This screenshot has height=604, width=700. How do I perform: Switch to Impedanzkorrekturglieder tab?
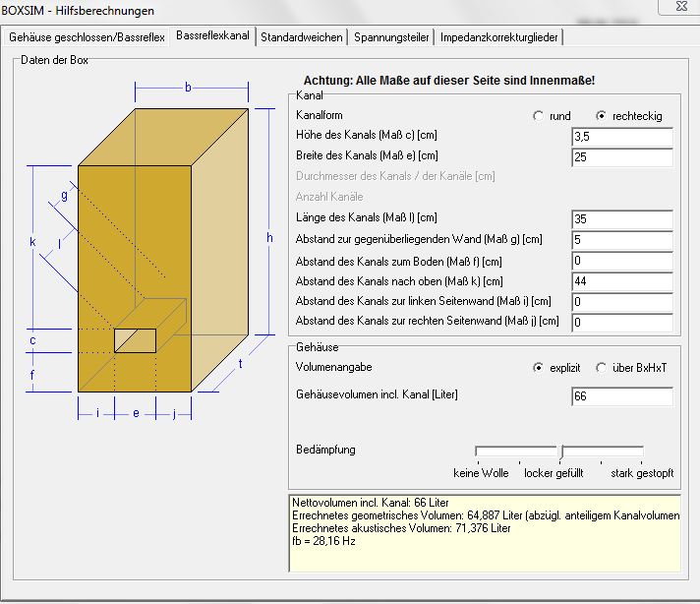click(500, 37)
